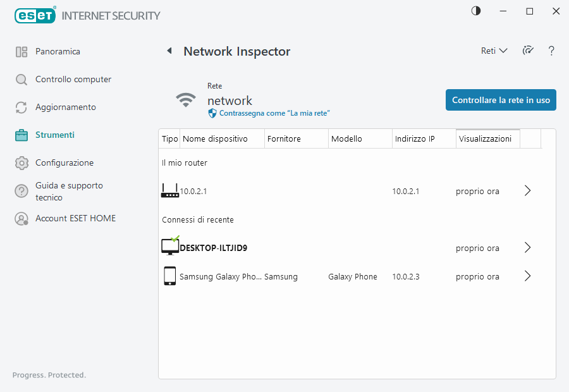
Task: Open help using the question mark icon
Action: [x=551, y=51]
